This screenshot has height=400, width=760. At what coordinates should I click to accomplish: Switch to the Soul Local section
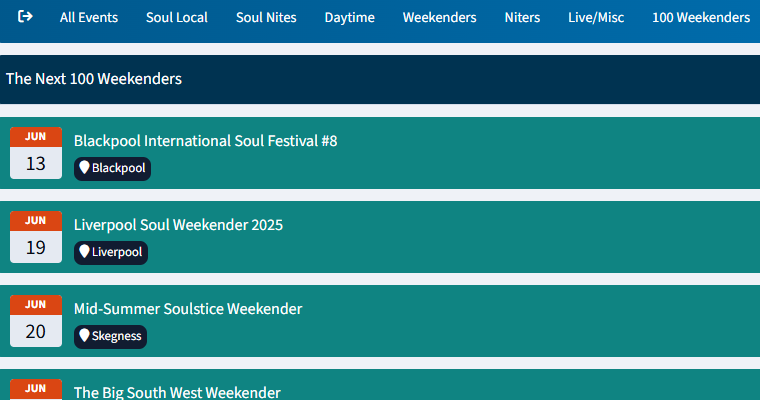177,17
